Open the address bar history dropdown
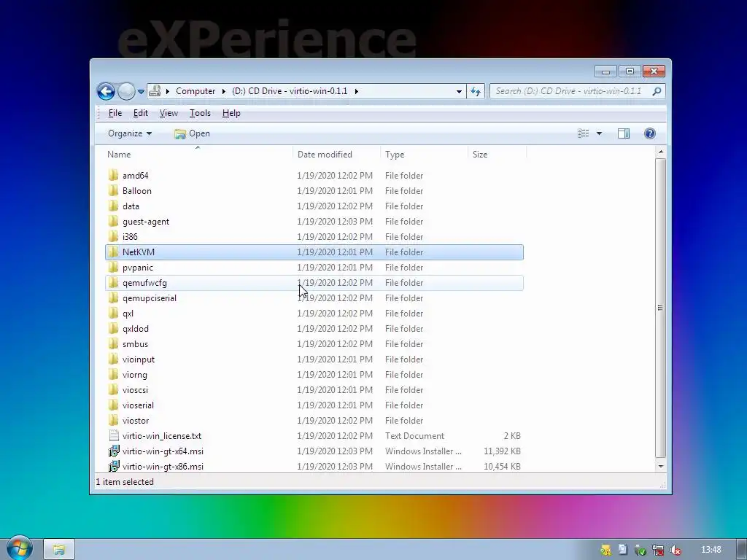Viewport: 747px width, 560px height. pyautogui.click(x=459, y=91)
